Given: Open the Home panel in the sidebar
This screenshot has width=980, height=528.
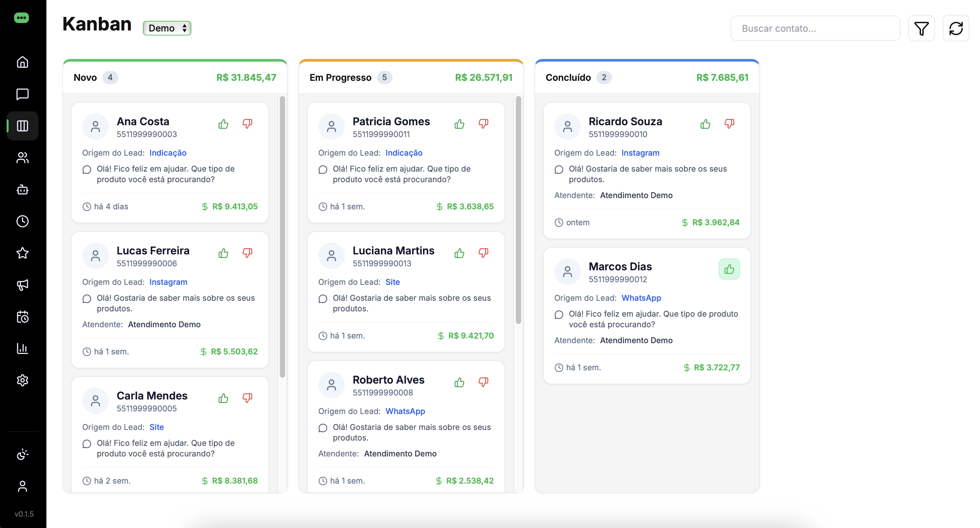Looking at the screenshot, I should click(23, 62).
